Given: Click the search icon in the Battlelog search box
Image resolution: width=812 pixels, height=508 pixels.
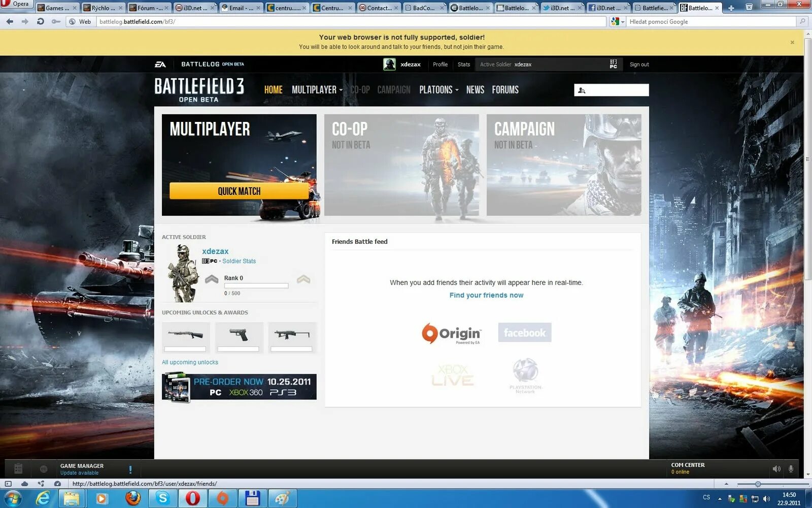Looking at the screenshot, I should [582, 90].
